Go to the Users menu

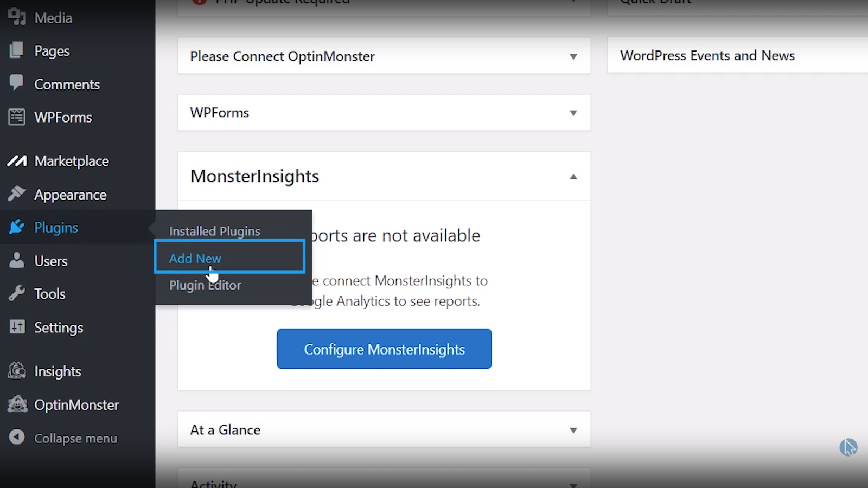(x=51, y=261)
